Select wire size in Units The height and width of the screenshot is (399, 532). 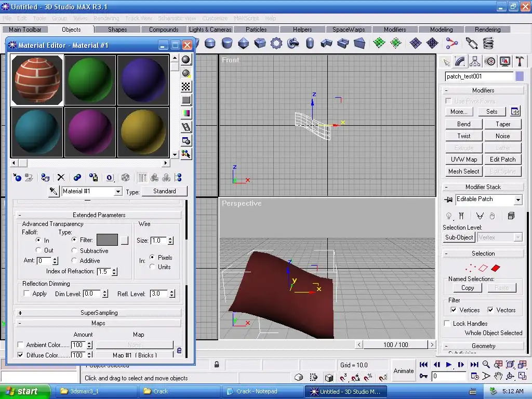pos(152,267)
